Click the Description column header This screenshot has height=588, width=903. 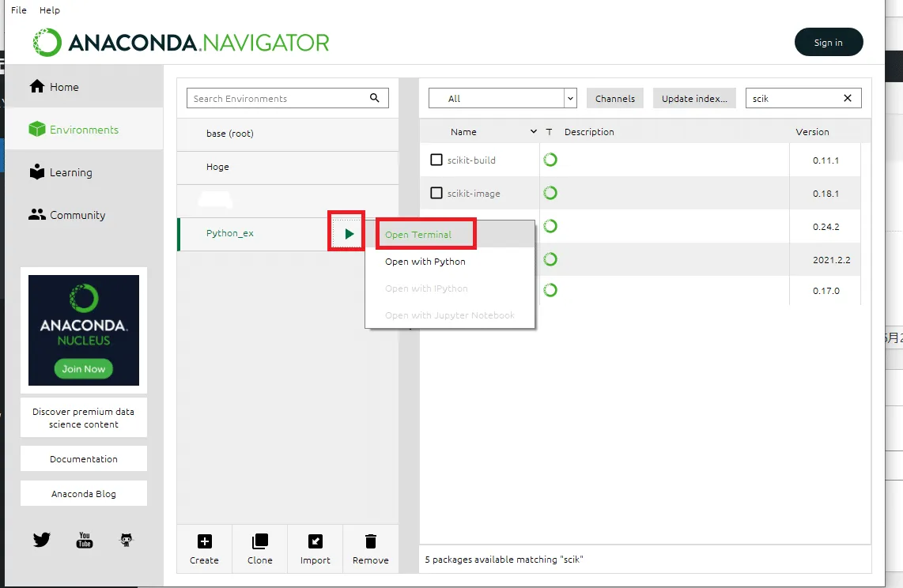[x=589, y=132]
